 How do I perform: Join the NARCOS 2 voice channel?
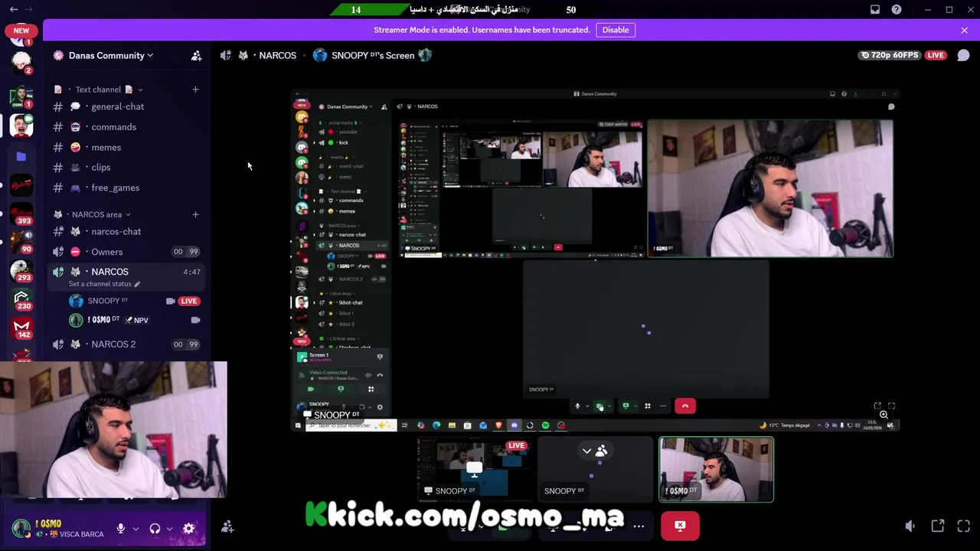113,344
